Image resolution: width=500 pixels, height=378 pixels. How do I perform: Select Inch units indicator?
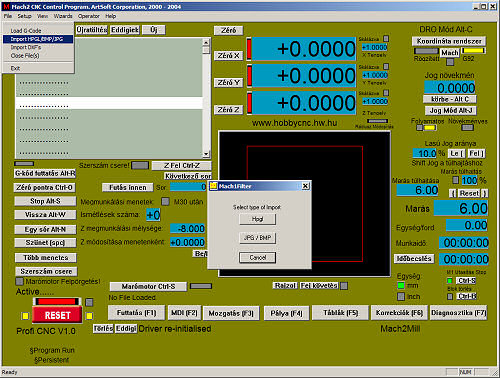(x=401, y=296)
